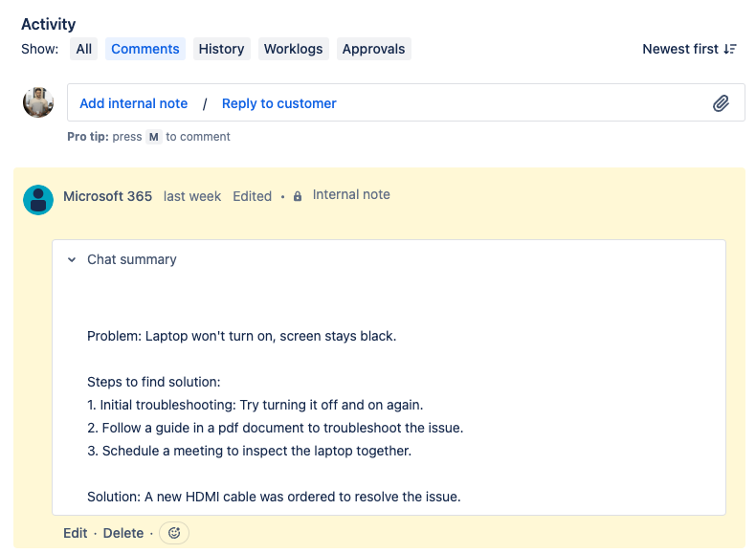
Task: Toggle the Newest first sort order
Action: [689, 49]
